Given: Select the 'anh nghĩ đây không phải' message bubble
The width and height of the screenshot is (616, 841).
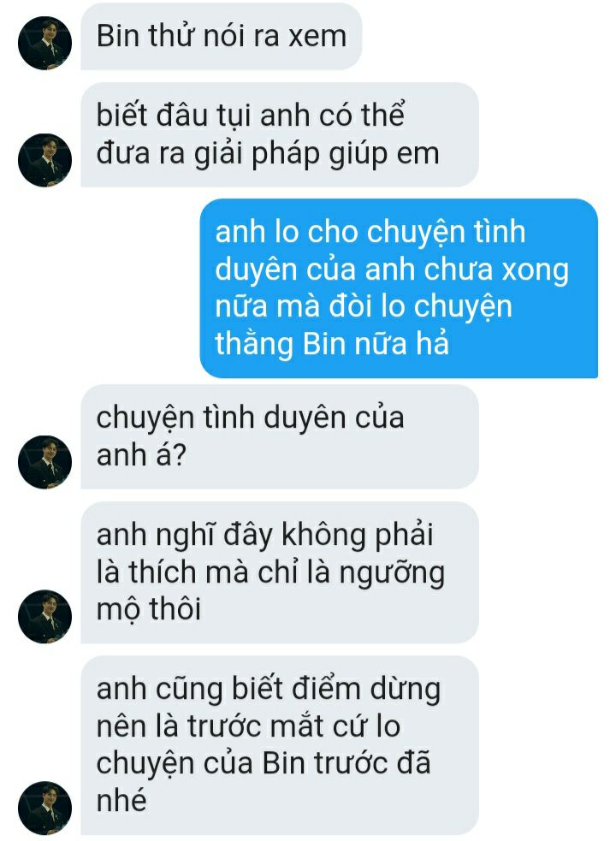Looking at the screenshot, I should pyautogui.click(x=280, y=572).
